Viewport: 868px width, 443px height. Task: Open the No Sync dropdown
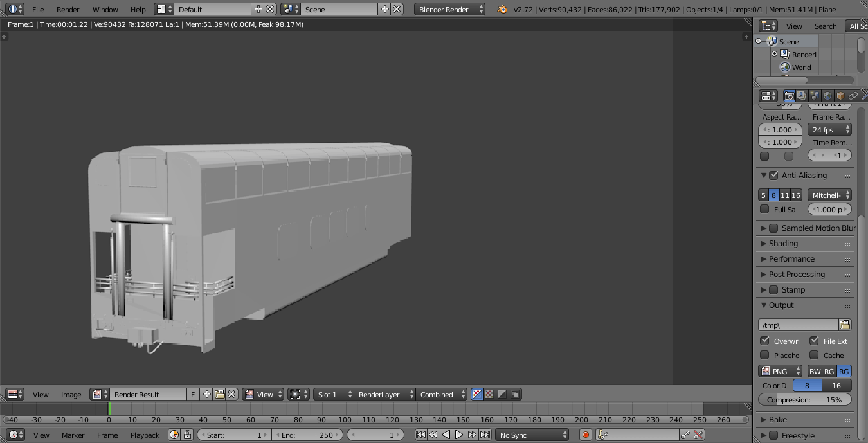point(532,435)
